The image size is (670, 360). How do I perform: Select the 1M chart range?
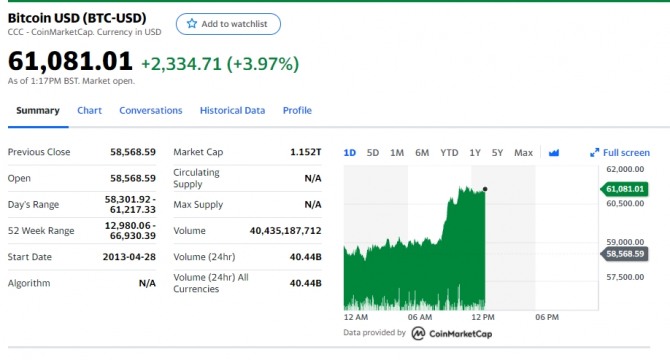(397, 152)
